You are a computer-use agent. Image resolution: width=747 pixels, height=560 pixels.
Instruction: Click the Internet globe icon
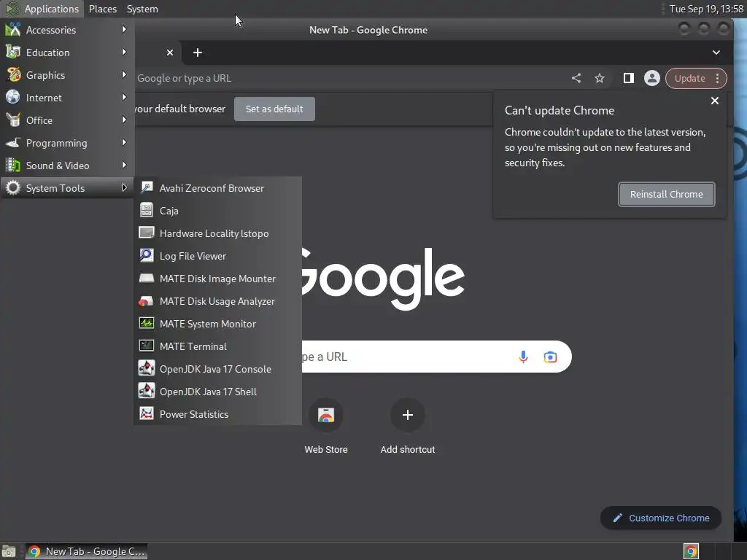(13, 97)
